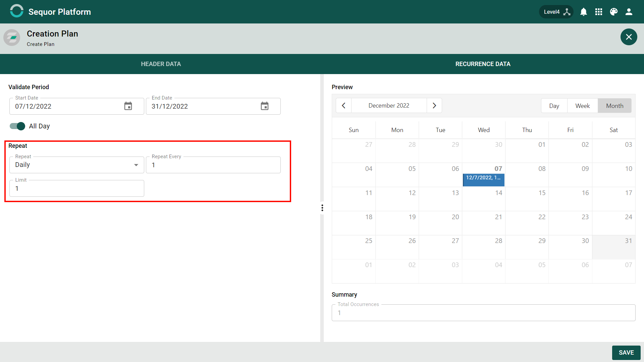Open Start Date calendar picker
644x362 pixels.
point(128,106)
